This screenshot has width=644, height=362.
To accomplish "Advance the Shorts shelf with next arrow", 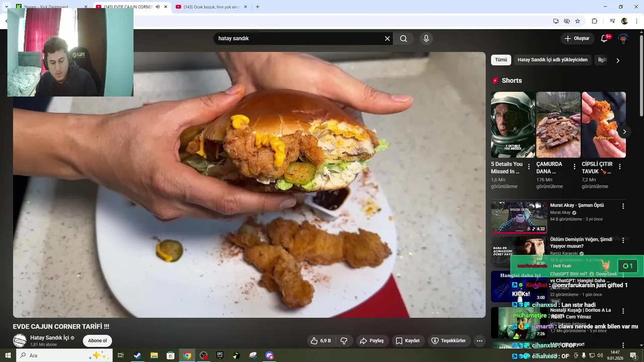I will pyautogui.click(x=624, y=132).
